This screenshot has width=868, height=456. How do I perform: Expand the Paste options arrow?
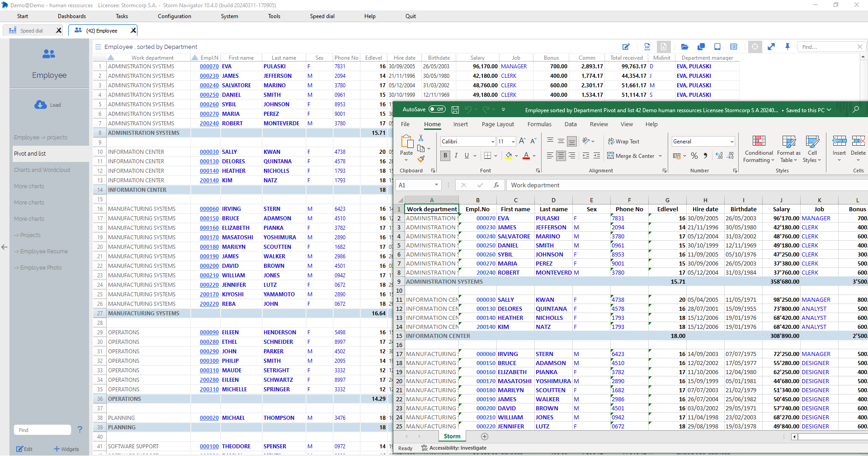pos(406,160)
